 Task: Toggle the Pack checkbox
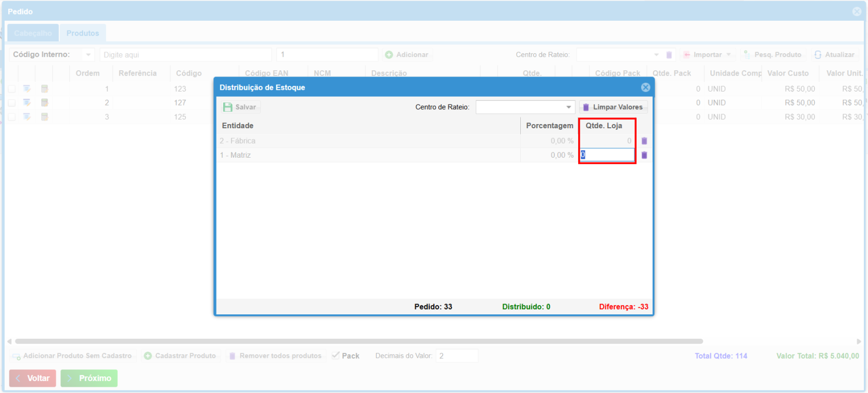336,356
